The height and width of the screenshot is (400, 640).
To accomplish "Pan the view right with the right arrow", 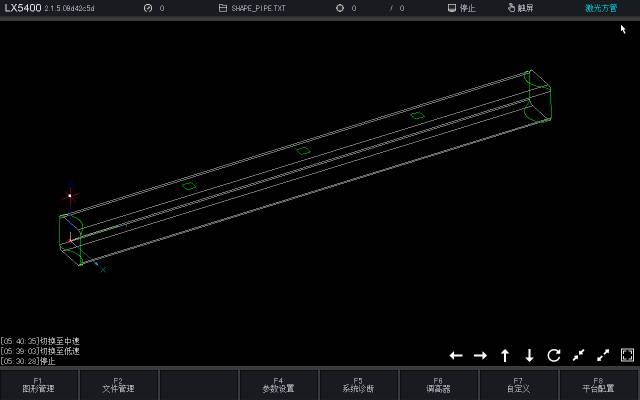I will pyautogui.click(x=480, y=356).
